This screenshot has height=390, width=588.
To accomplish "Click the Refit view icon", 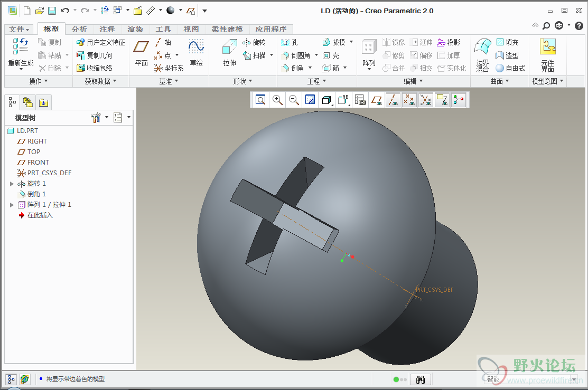I will pos(260,100).
